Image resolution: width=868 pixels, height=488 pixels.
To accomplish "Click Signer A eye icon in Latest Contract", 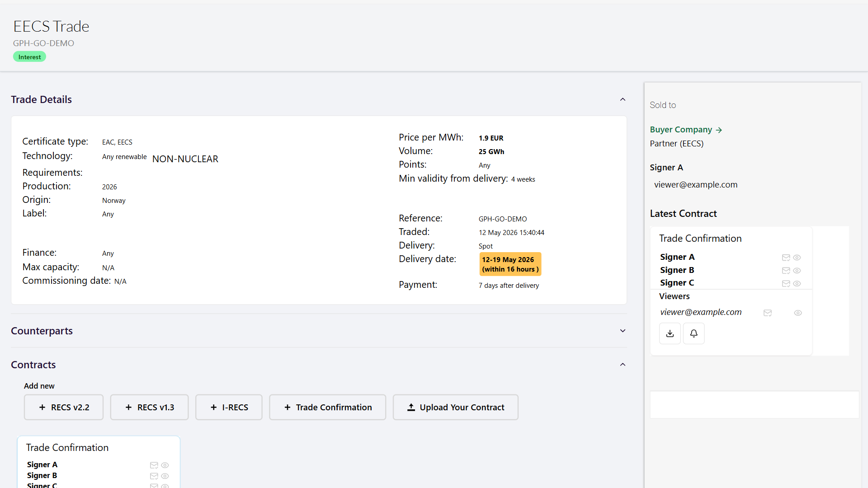I will [x=797, y=258].
